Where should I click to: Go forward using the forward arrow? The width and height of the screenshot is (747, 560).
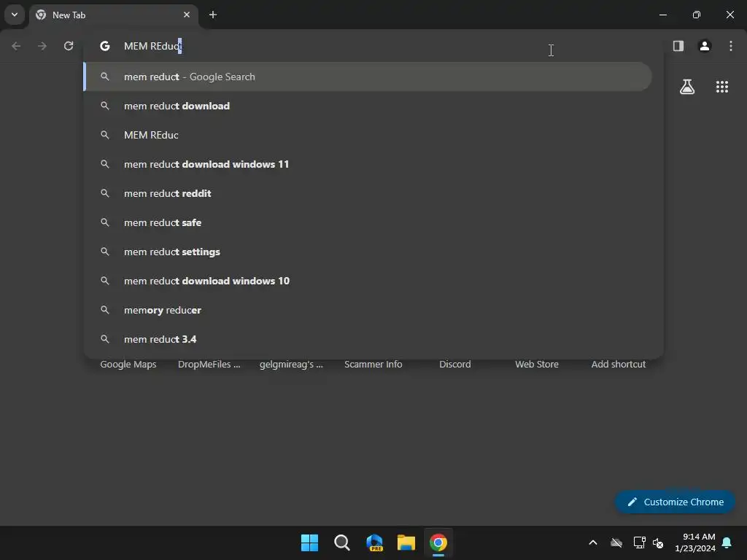click(42, 46)
